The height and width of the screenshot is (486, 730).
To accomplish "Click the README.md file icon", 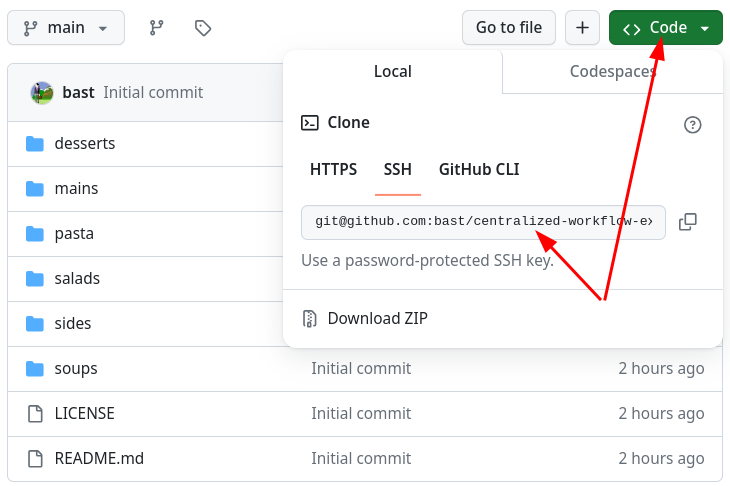I will click(36, 459).
